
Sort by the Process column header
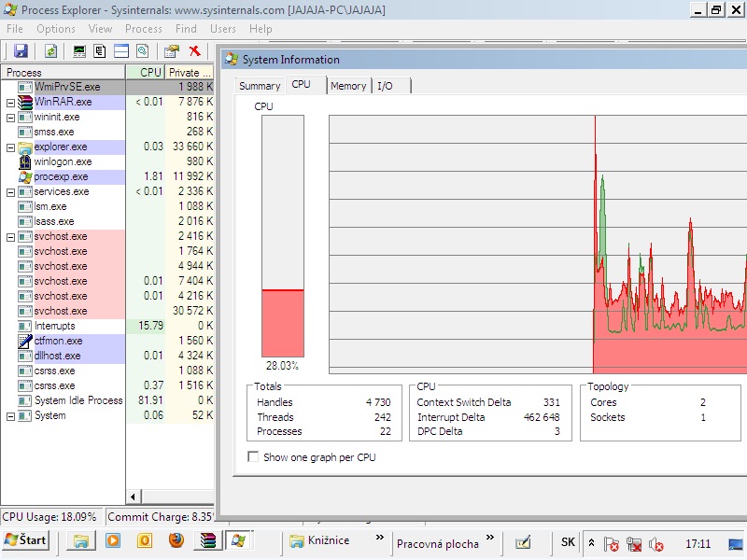(63, 73)
